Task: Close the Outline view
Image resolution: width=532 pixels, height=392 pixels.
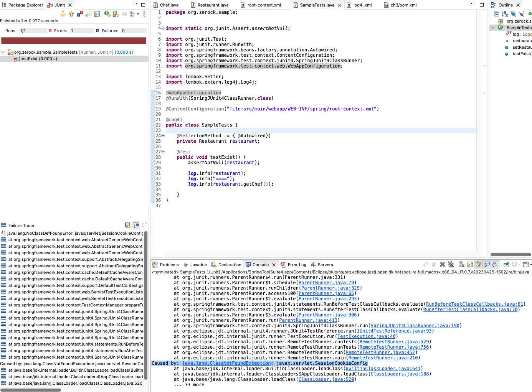Action: coord(518,5)
